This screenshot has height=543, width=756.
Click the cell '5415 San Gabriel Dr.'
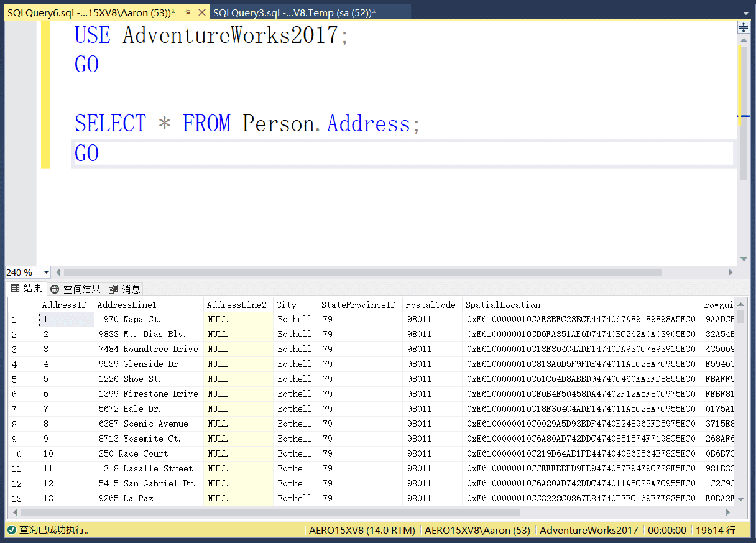(149, 483)
